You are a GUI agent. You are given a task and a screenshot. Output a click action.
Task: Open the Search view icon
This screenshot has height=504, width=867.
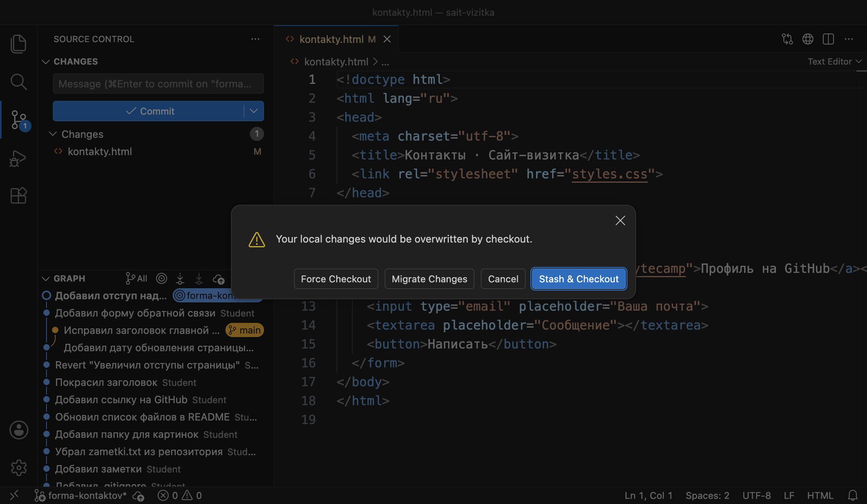[x=19, y=82]
